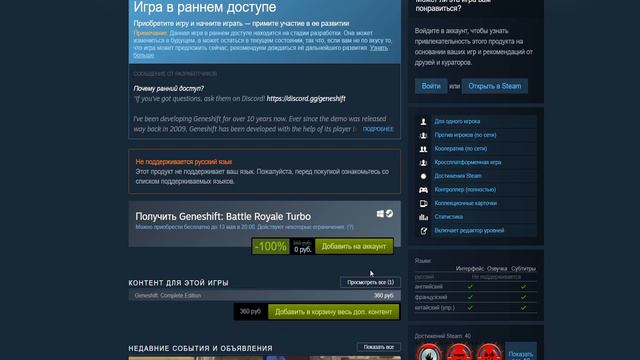
Task: Expand developer message with 'ПОДРОБНЕЕ'
Action: click(x=378, y=129)
